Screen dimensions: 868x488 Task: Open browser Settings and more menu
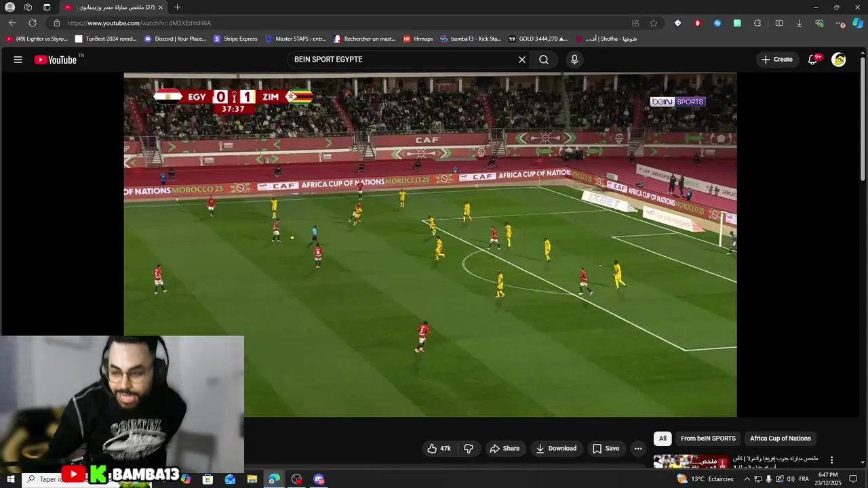point(840,23)
